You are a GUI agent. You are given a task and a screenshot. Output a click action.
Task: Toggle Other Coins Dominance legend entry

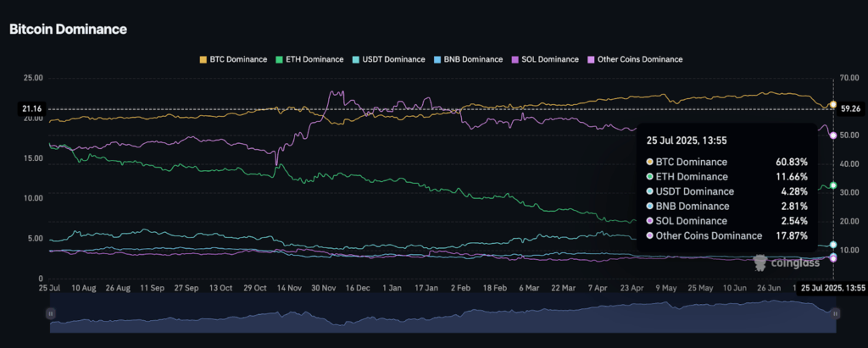(635, 59)
